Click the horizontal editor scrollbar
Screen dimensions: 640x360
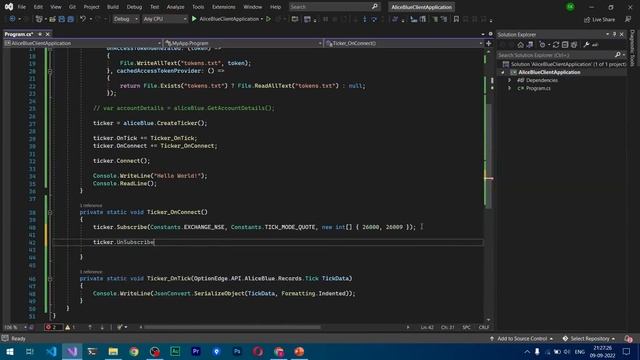pos(233,327)
